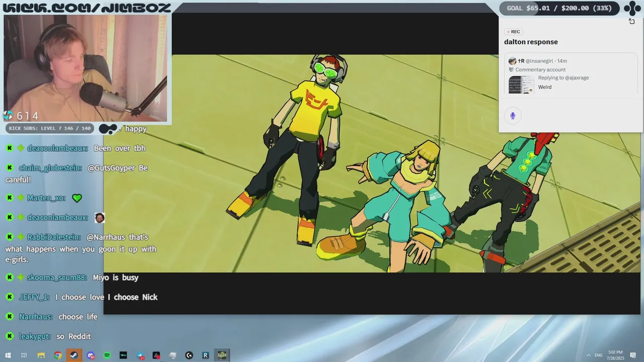Screen dimensions: 644x362
Task: Click the pop-out icon in the overlay panel
Action: tap(632, 21)
